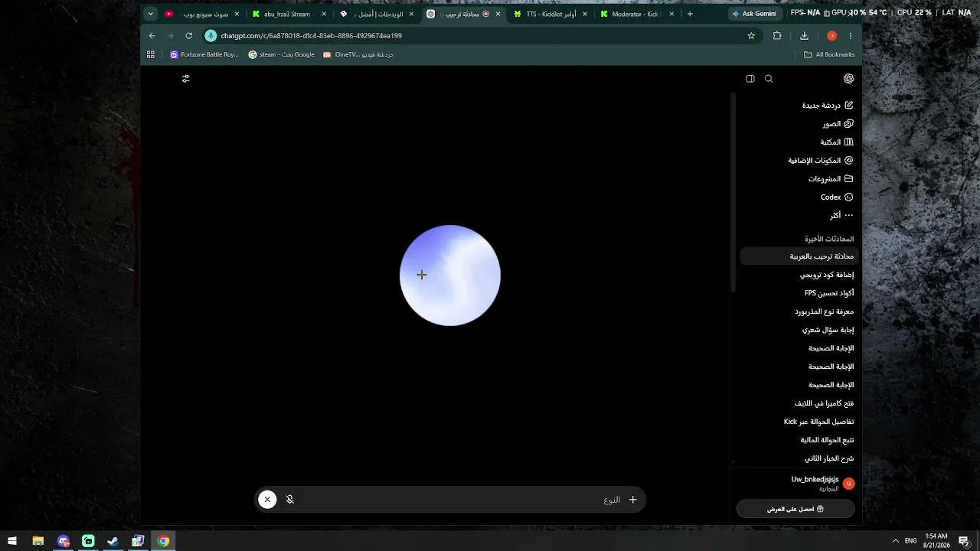Open the Chrome downloads icon

(804, 36)
